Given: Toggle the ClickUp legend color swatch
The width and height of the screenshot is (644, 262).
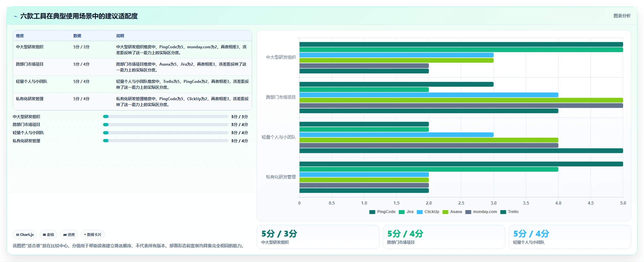Looking at the screenshot, I should (x=420, y=212).
